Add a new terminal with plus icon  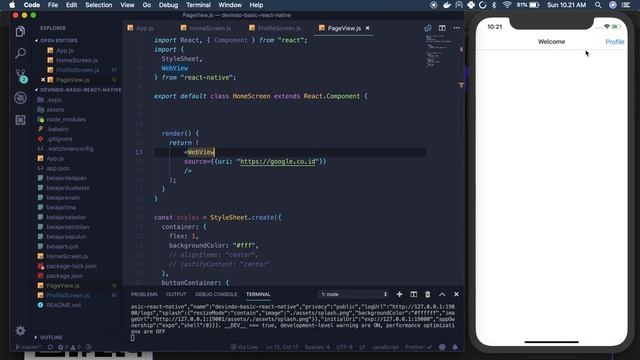(x=399, y=294)
